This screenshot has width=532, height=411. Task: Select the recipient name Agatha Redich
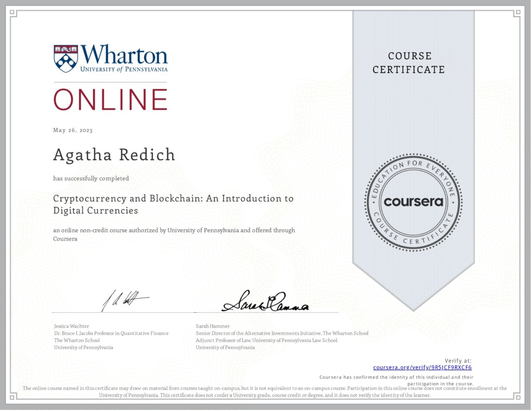[114, 155]
